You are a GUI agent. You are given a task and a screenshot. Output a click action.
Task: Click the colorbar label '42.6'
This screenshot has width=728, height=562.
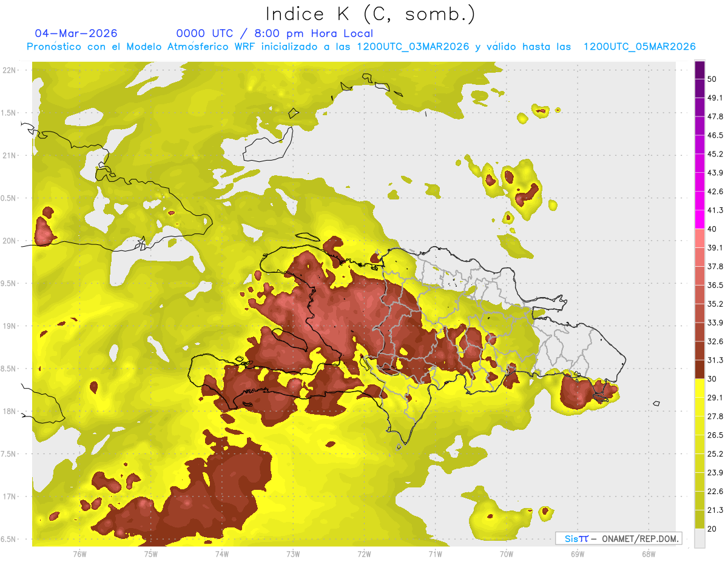[715, 192]
